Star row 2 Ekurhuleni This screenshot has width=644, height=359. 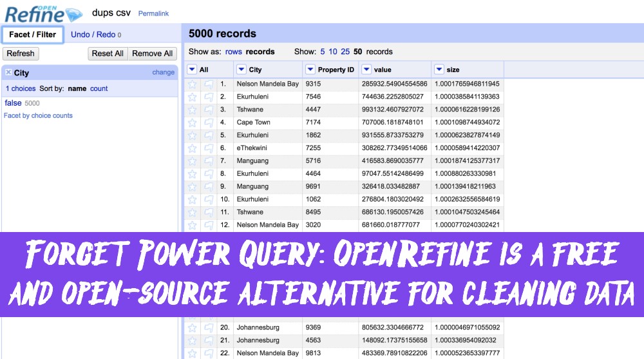tap(192, 97)
